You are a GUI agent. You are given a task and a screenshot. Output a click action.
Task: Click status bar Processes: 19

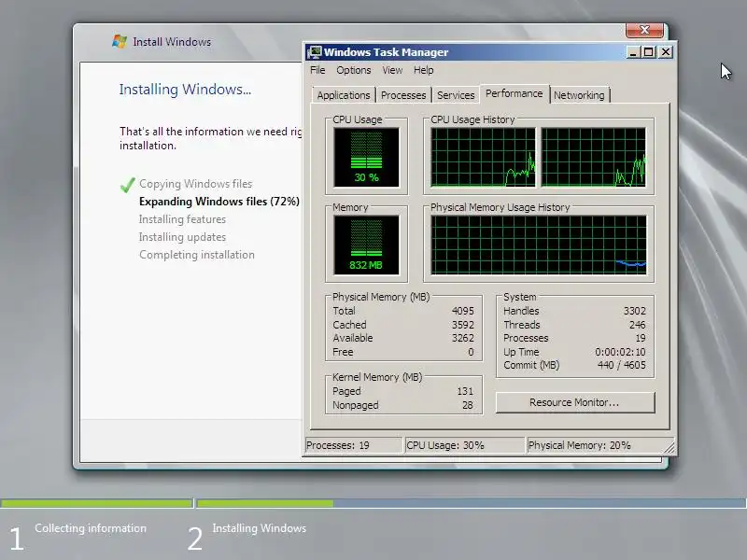[x=354, y=445]
